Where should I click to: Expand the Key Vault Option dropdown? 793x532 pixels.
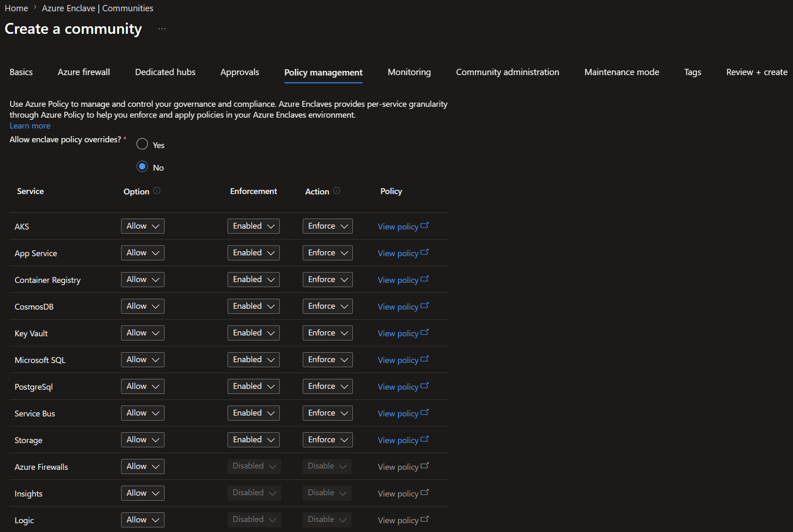click(x=143, y=333)
